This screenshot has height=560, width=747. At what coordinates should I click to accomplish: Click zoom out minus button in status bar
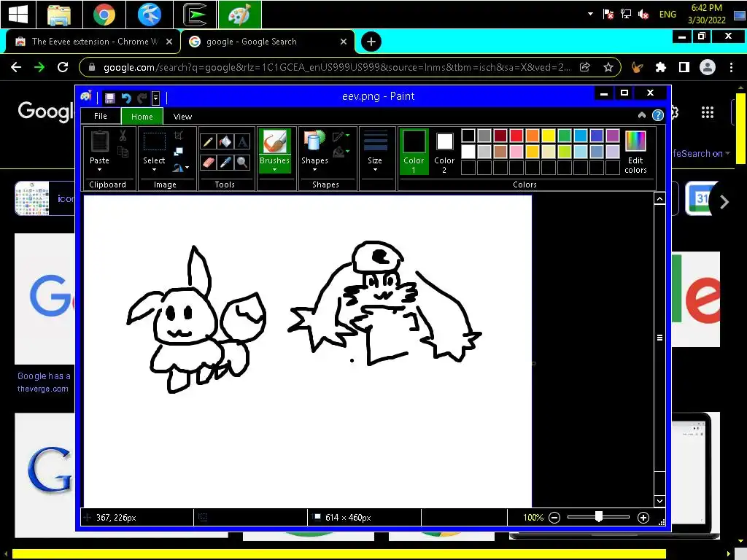click(x=554, y=518)
